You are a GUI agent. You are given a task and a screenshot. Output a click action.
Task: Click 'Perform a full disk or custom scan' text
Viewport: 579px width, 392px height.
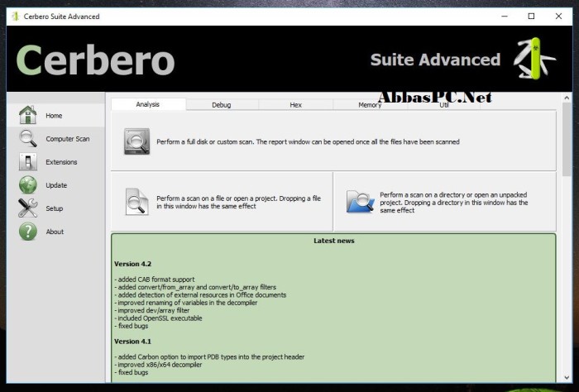click(x=308, y=141)
